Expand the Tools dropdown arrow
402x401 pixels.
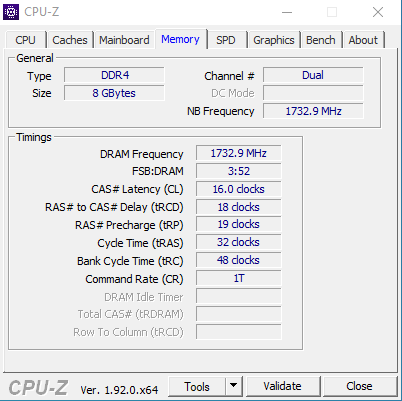click(x=234, y=387)
